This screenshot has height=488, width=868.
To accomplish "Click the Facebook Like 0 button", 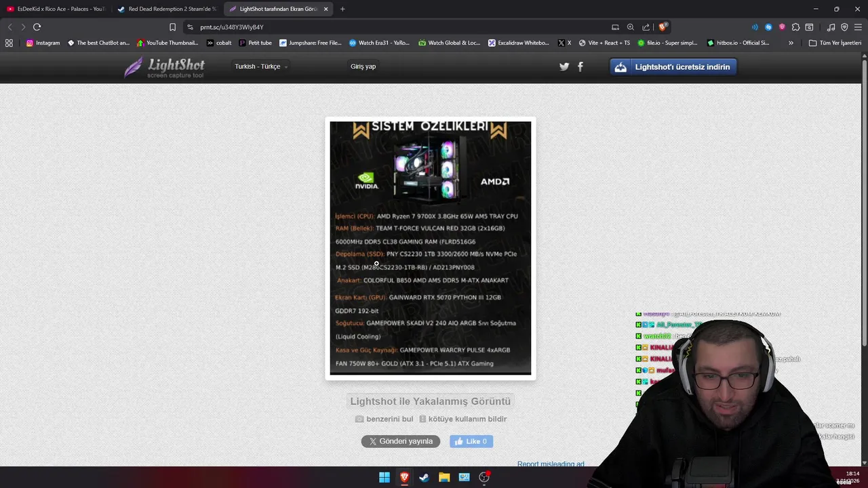I will click(x=471, y=441).
